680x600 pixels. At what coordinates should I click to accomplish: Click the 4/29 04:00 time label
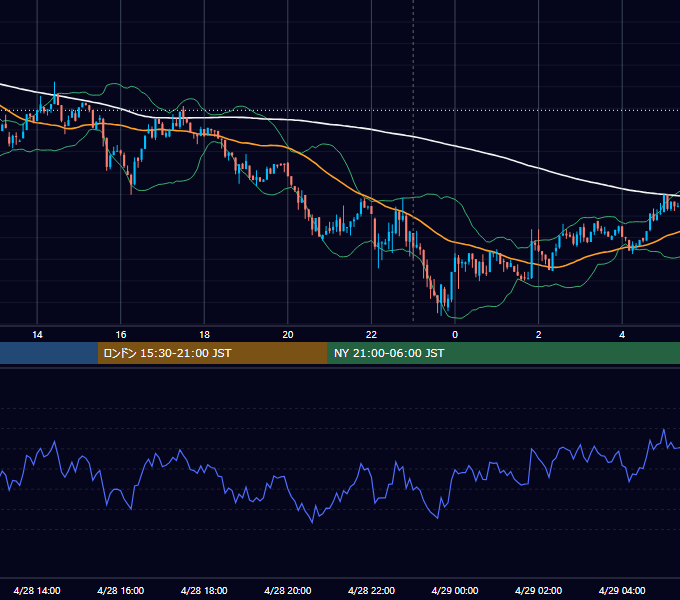pos(622,590)
